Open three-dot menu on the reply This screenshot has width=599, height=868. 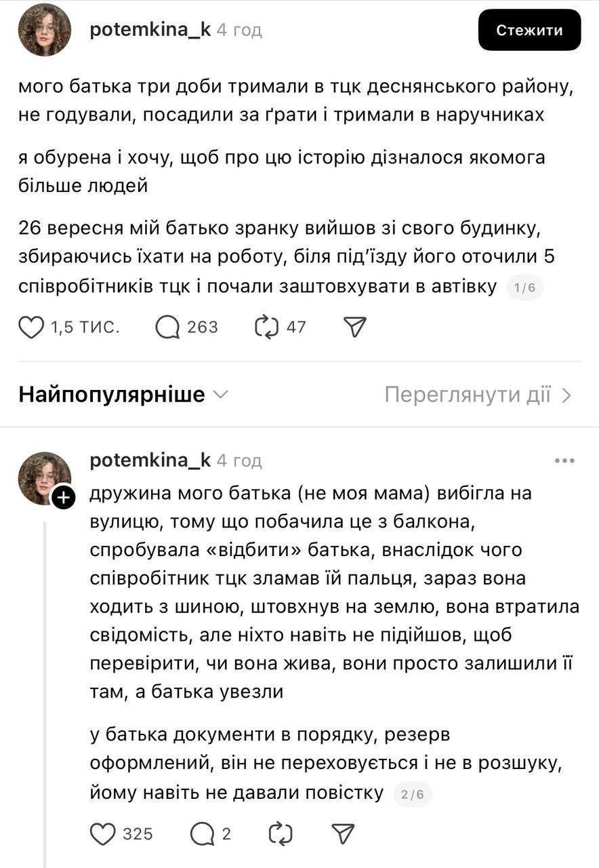click(x=564, y=461)
